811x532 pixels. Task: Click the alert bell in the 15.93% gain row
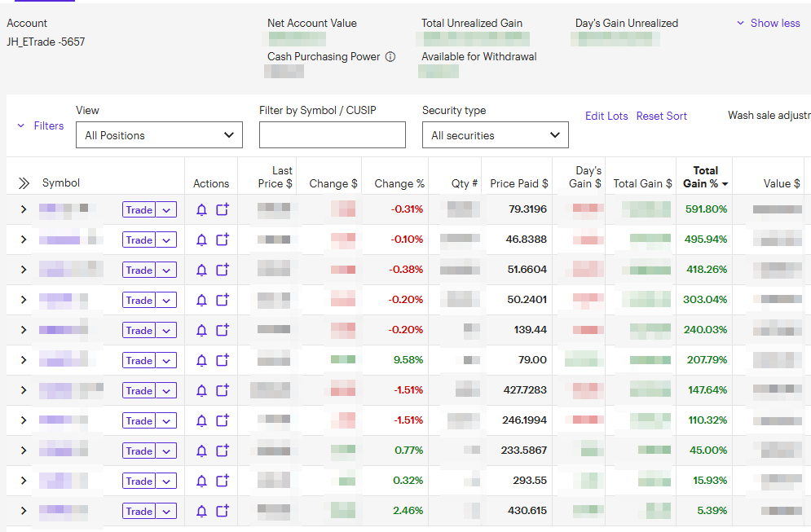pos(202,481)
